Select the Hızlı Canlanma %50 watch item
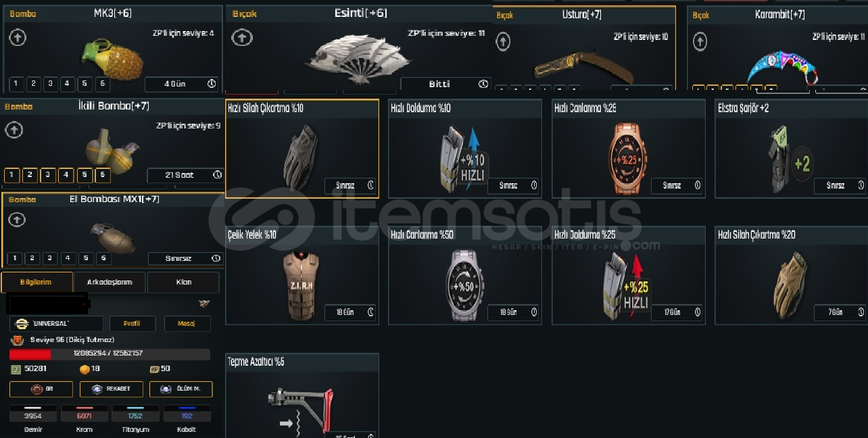The height and width of the screenshot is (438, 868). pos(465,276)
